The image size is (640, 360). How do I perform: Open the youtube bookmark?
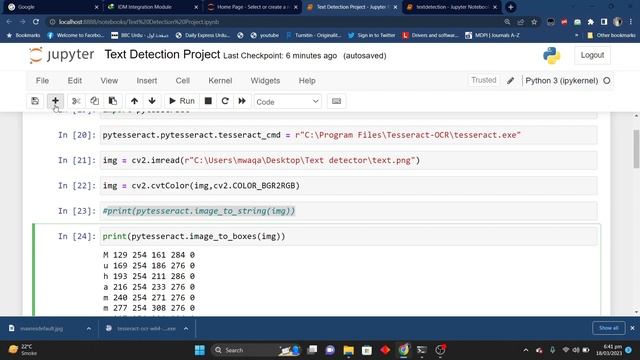(x=264, y=35)
